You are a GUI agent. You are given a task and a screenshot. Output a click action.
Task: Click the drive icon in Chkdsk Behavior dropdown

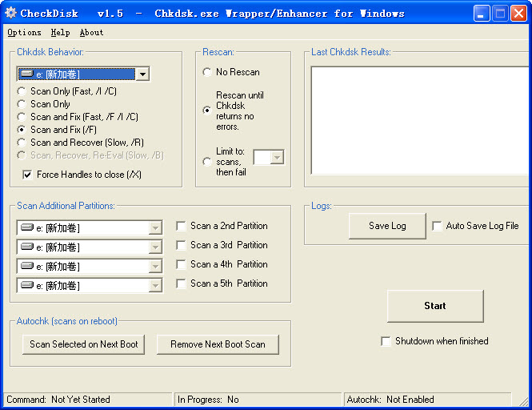pyautogui.click(x=26, y=74)
